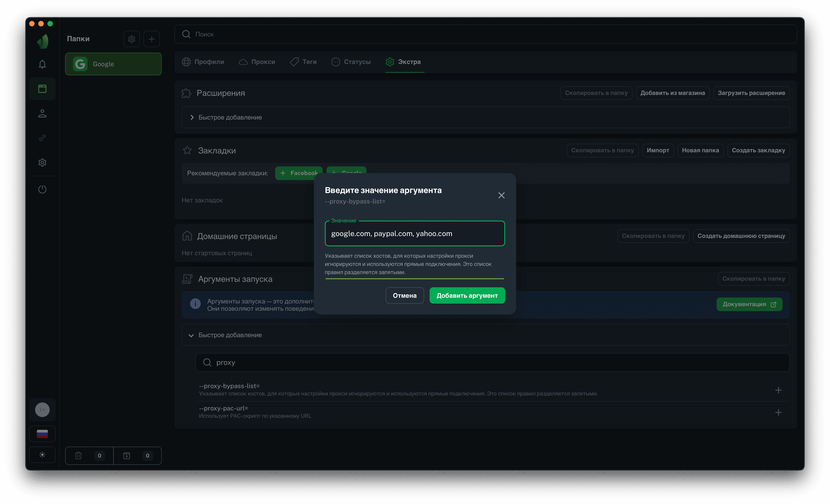The height and width of the screenshot is (504, 830).
Task: Click Отмена in the dialog
Action: tap(405, 296)
